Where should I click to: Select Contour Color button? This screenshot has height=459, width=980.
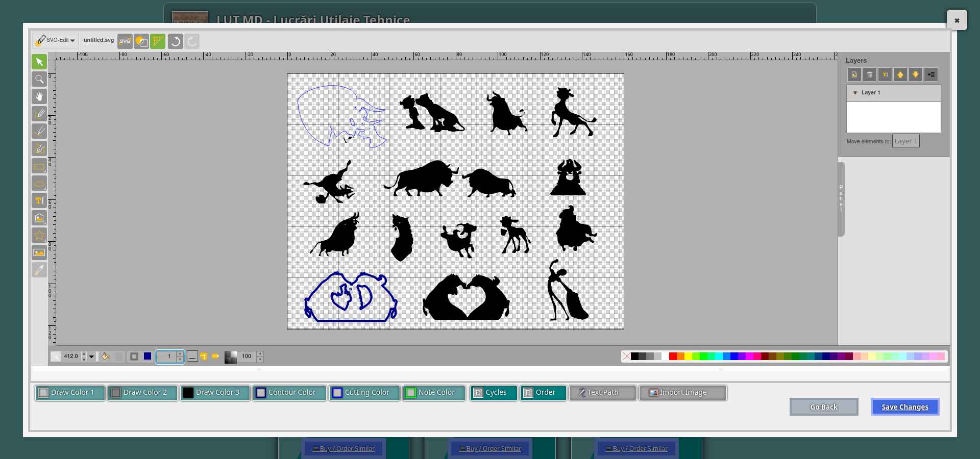point(289,393)
